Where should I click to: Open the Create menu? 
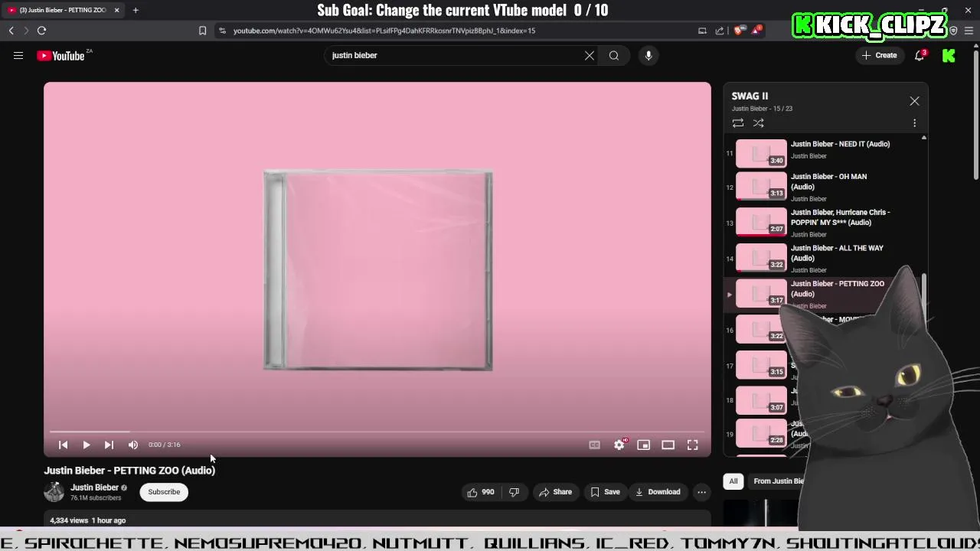tap(879, 55)
